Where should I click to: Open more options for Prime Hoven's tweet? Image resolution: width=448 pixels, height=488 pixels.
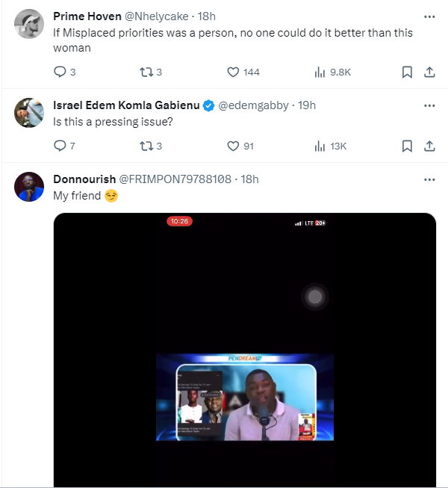[429, 16]
